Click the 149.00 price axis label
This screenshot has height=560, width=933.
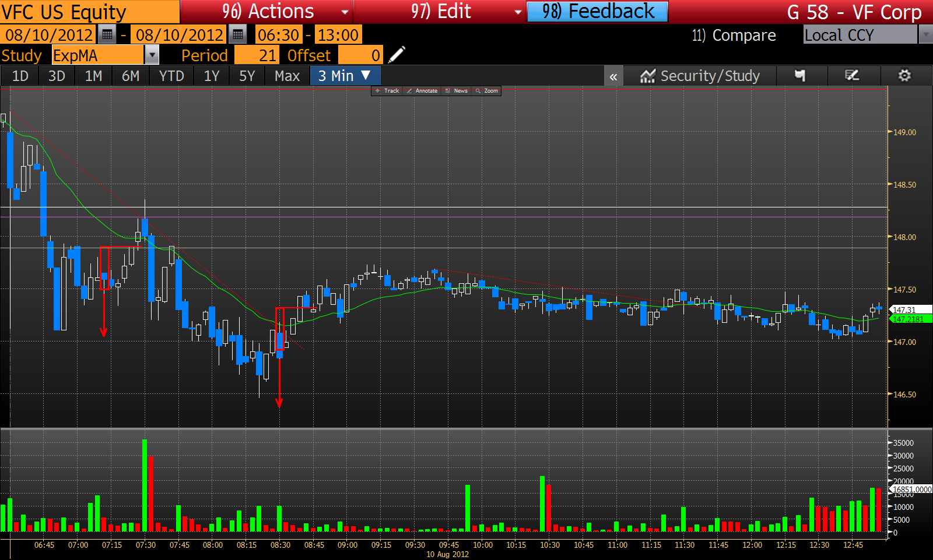904,132
